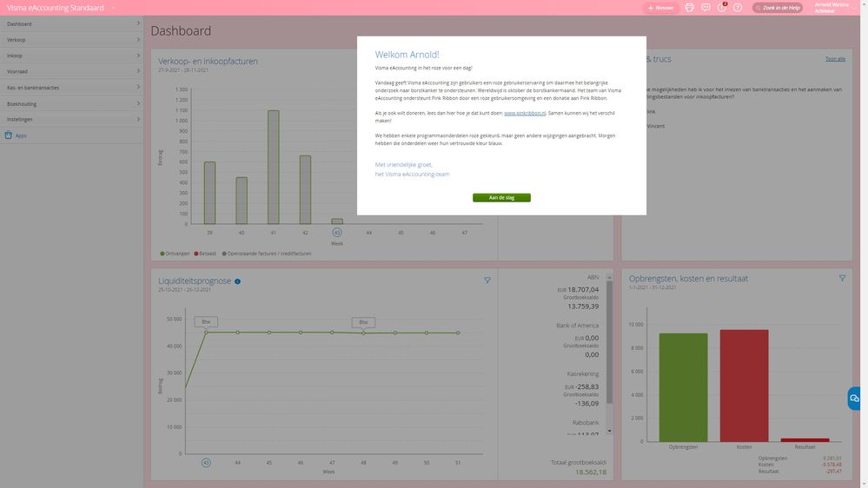Click the Nieuw plus button in header
The image size is (868, 488).
pos(660,8)
